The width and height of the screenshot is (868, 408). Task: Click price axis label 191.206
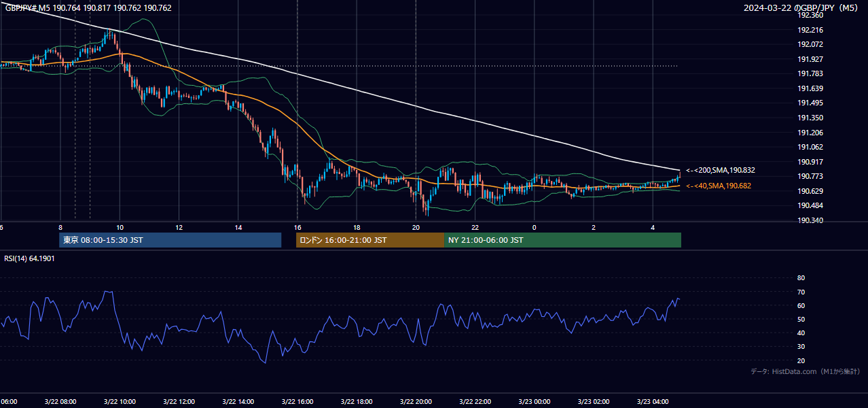810,133
